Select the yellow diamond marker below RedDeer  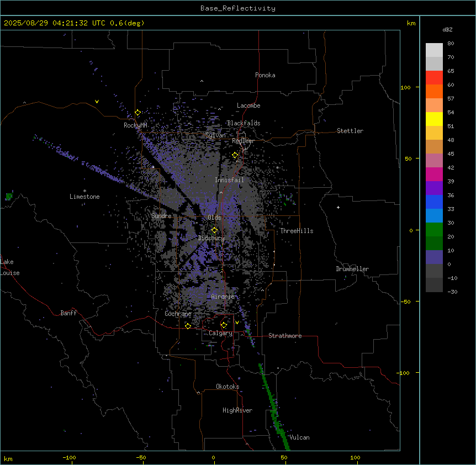235,155
